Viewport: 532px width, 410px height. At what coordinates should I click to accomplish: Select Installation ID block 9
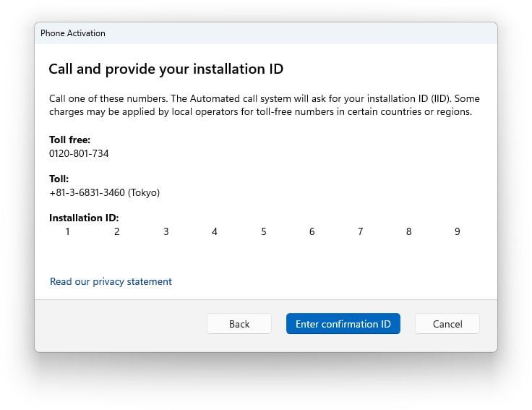pyautogui.click(x=458, y=232)
